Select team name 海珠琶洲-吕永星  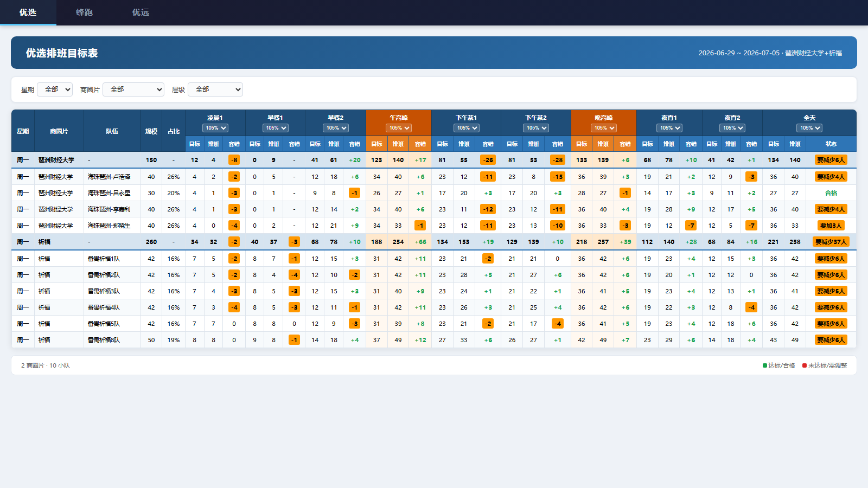pos(109,193)
